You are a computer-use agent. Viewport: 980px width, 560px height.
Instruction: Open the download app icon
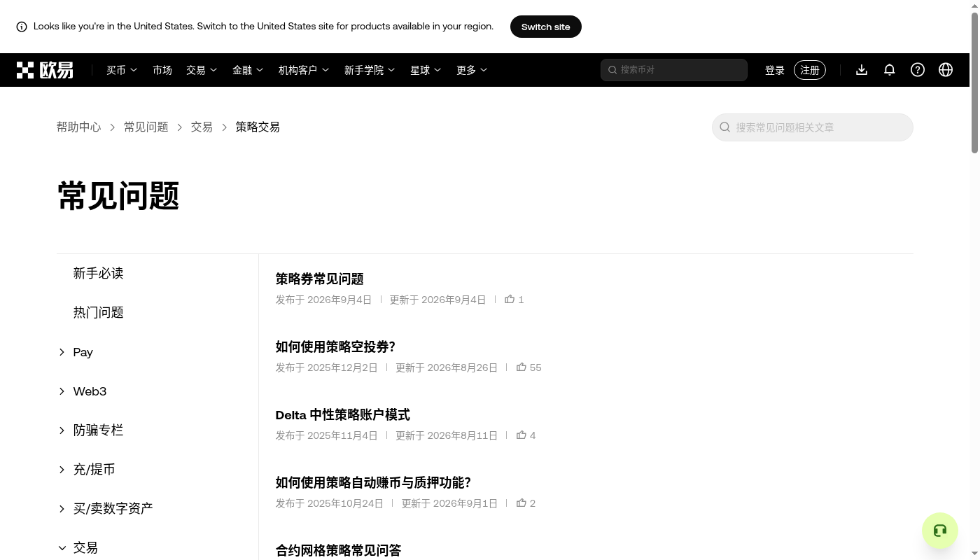click(x=862, y=70)
